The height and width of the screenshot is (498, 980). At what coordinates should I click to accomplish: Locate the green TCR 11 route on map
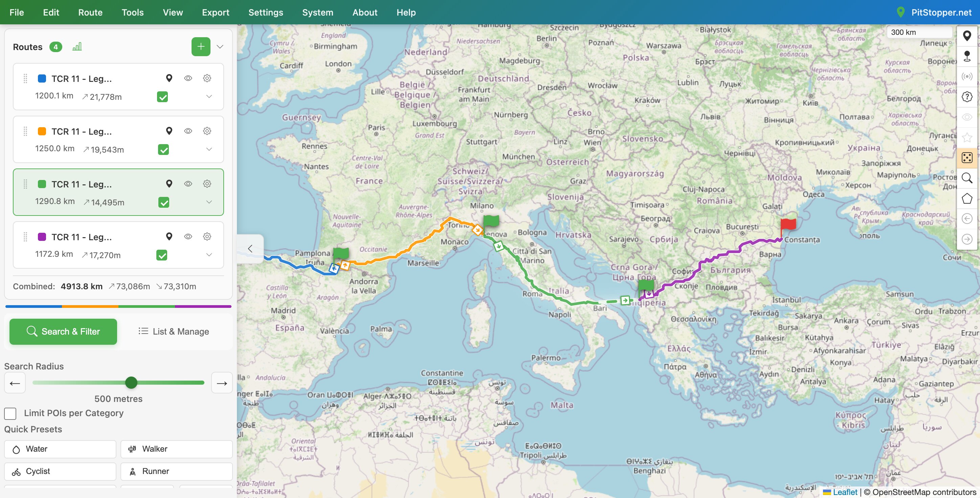169,184
